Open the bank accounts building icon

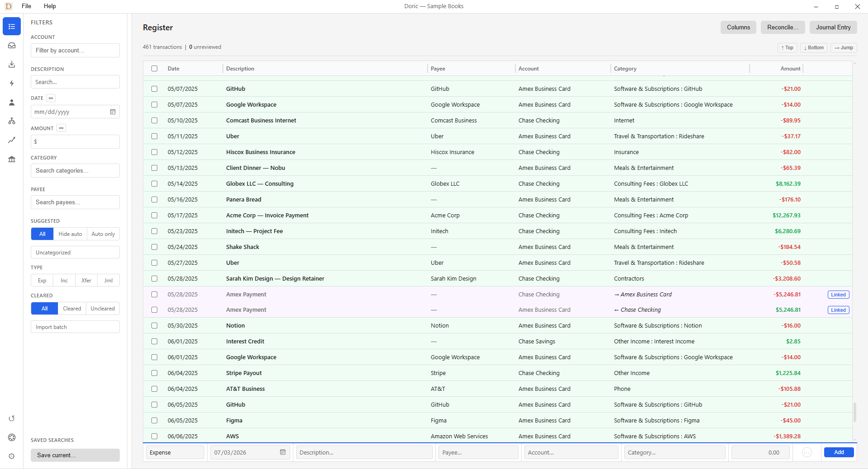pyautogui.click(x=12, y=159)
